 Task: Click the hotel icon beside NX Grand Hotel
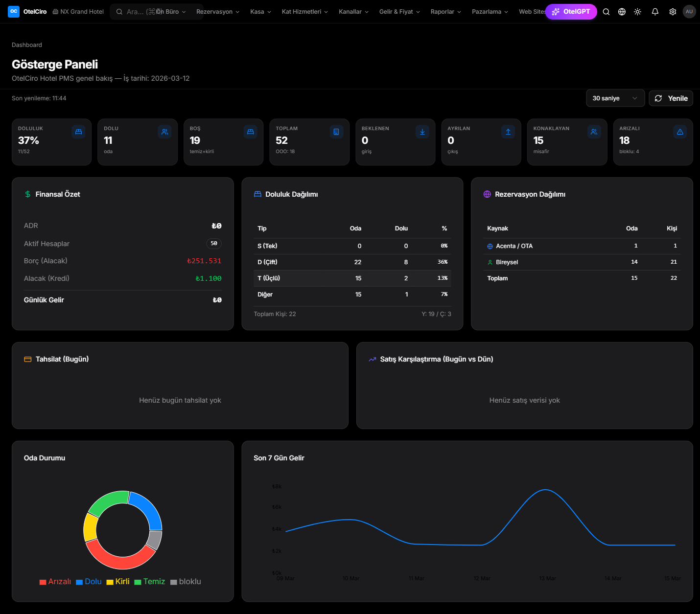pyautogui.click(x=55, y=12)
